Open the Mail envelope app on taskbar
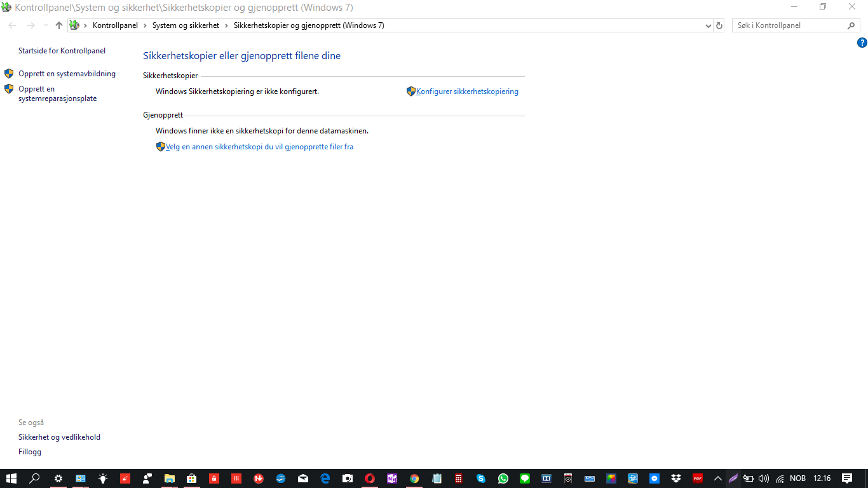868x488 pixels. pyautogui.click(x=303, y=478)
